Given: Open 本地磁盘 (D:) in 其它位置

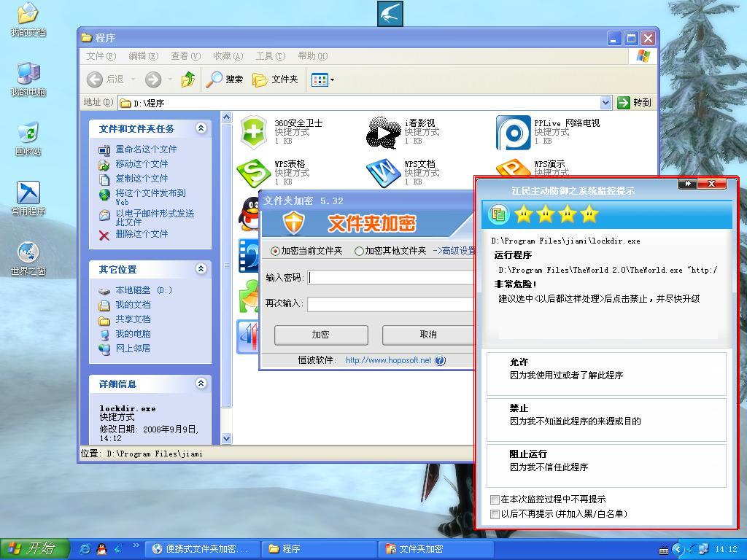Looking at the screenshot, I should click(144, 290).
